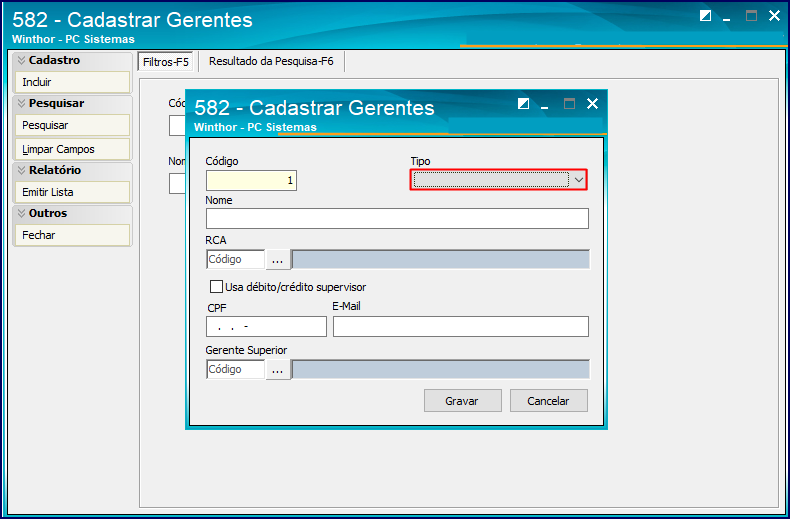Screen dimensions: 790x519
Task: Collapse the Outros section header
Action: pyautogui.click(x=73, y=213)
